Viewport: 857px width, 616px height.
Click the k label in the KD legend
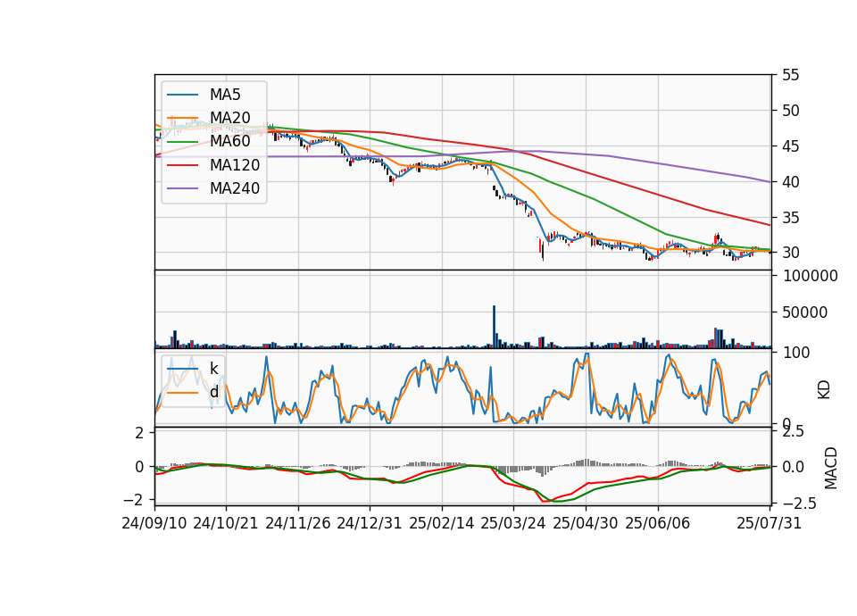tap(213, 369)
